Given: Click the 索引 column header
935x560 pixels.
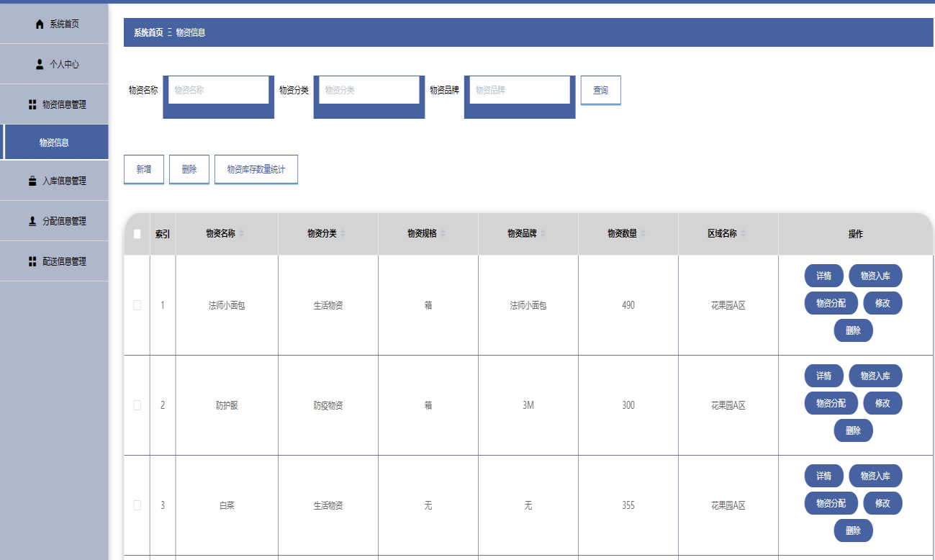Looking at the screenshot, I should coord(163,234).
